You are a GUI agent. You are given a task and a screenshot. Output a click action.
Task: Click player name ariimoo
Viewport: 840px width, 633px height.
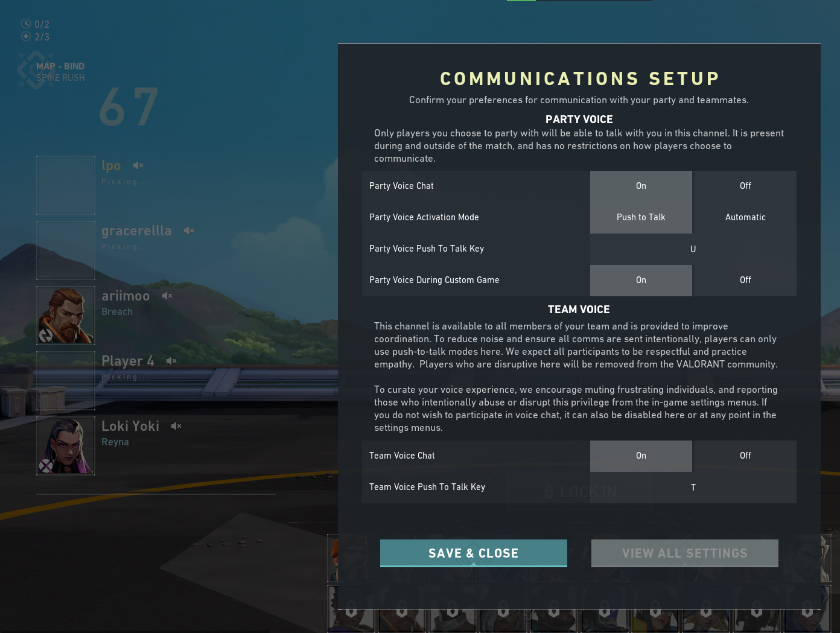(126, 296)
